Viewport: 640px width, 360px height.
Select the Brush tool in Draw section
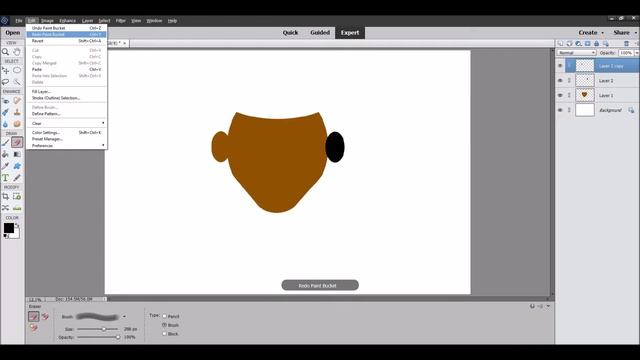[5, 142]
